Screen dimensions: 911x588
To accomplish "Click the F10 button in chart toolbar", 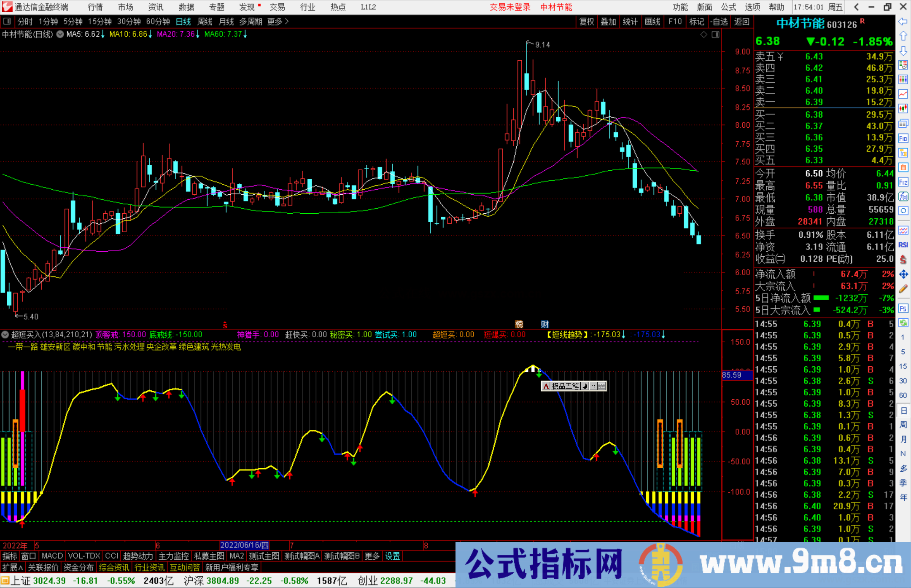I will tap(675, 21).
